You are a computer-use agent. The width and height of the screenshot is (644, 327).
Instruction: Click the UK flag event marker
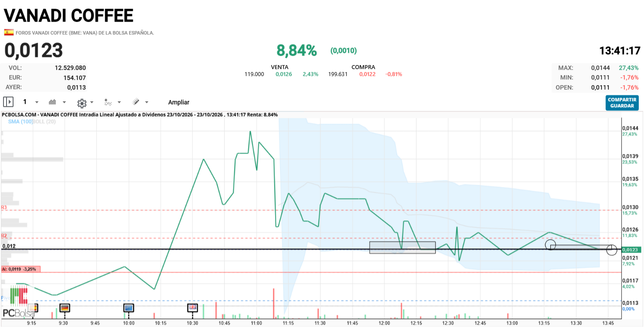pos(193,308)
